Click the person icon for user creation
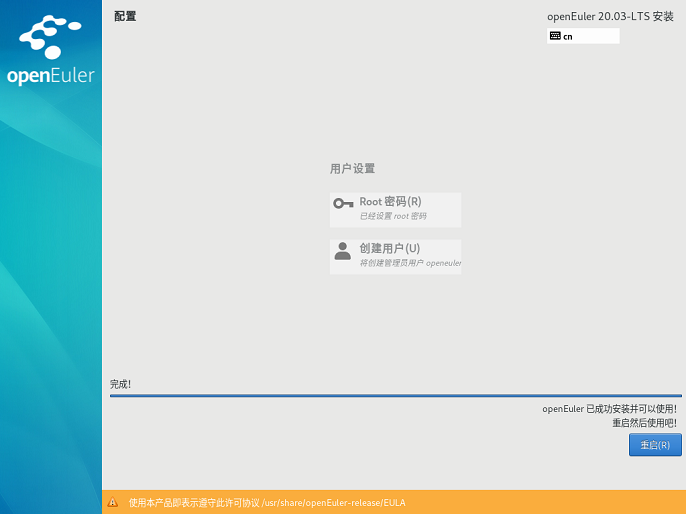The image size is (686, 514). [343, 251]
